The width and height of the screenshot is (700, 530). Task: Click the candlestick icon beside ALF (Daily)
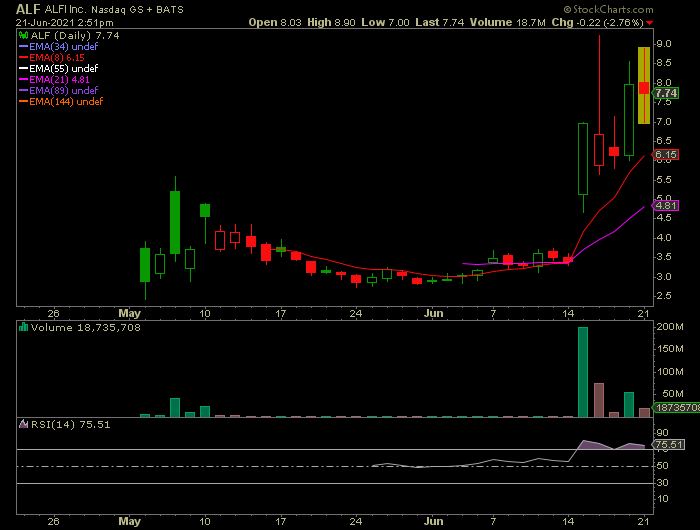click(x=23, y=35)
